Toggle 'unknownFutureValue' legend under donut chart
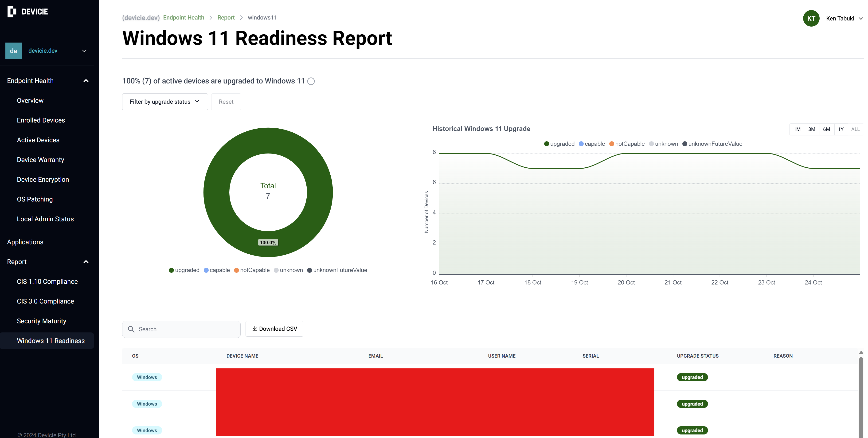Screen dimensions: 868x438 coord(337,270)
